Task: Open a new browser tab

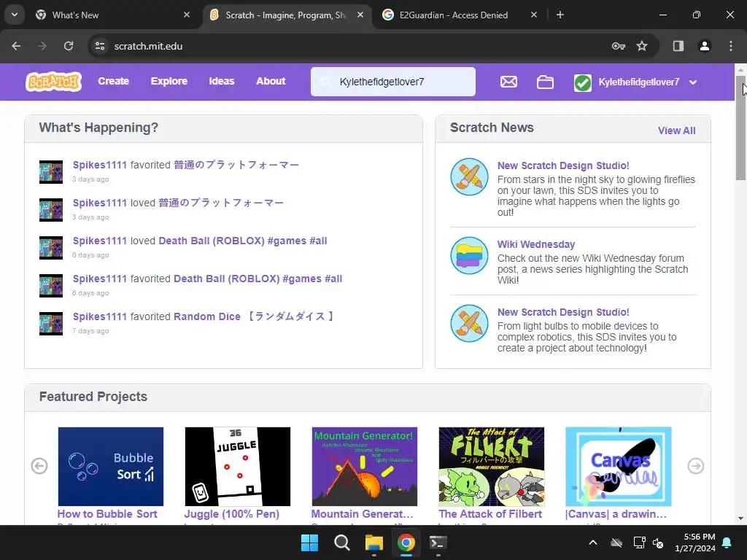Action: 560,15
